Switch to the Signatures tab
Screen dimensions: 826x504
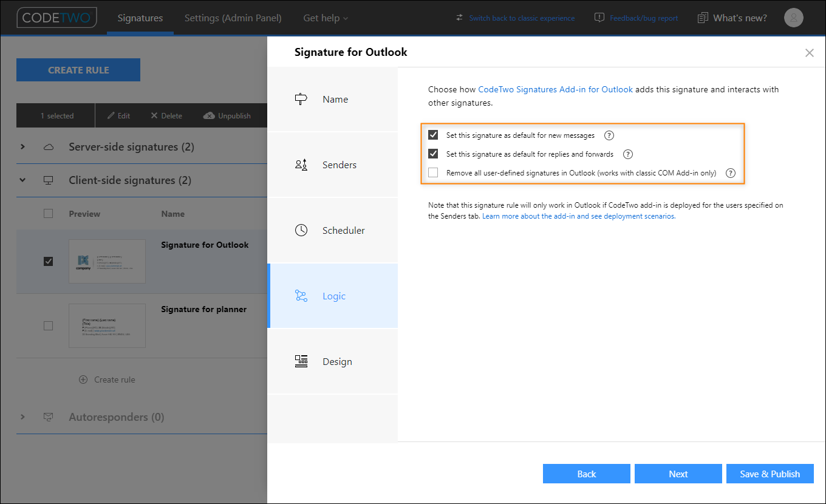pyautogui.click(x=140, y=18)
